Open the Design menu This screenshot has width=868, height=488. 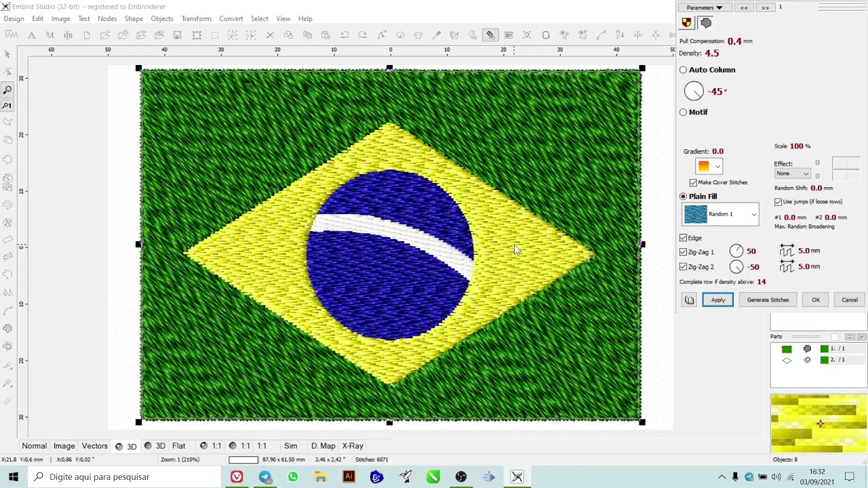(14, 18)
